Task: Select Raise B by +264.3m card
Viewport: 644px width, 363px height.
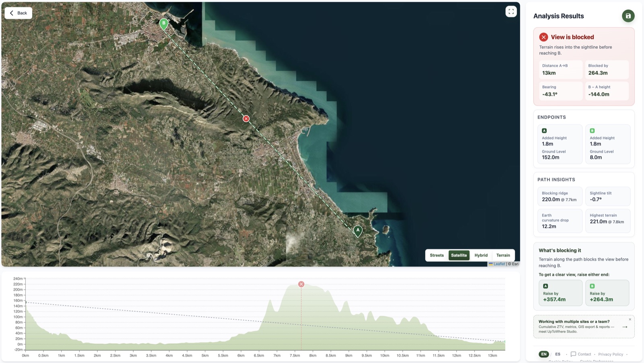Action: tap(607, 293)
